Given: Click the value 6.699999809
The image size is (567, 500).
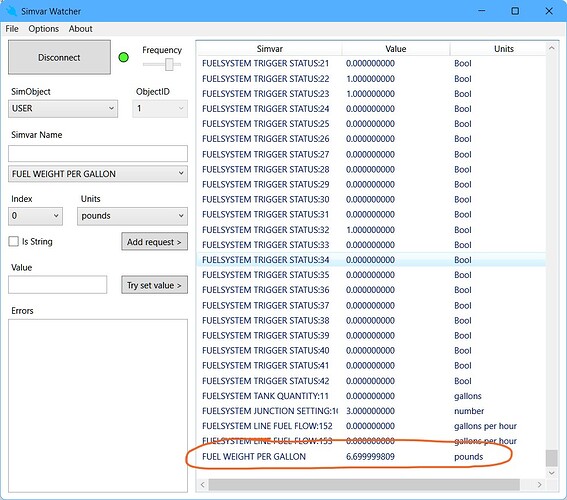Looking at the screenshot, I should click(370, 457).
